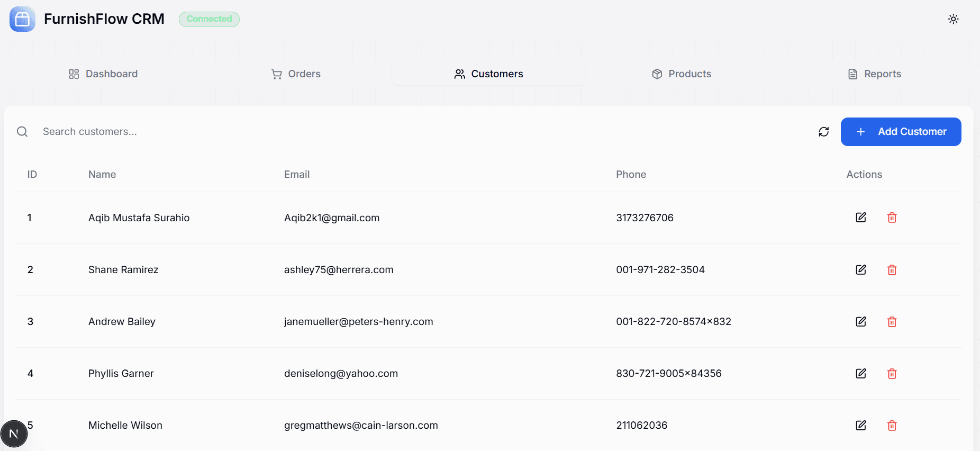
Task: Click the Reports document icon
Action: pos(852,74)
